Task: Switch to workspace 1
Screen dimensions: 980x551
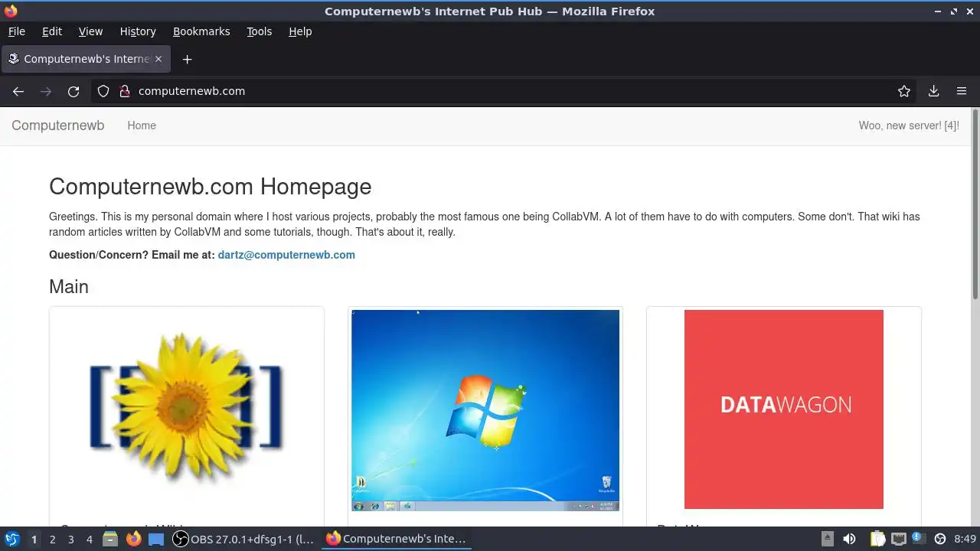Action: pos(34,539)
